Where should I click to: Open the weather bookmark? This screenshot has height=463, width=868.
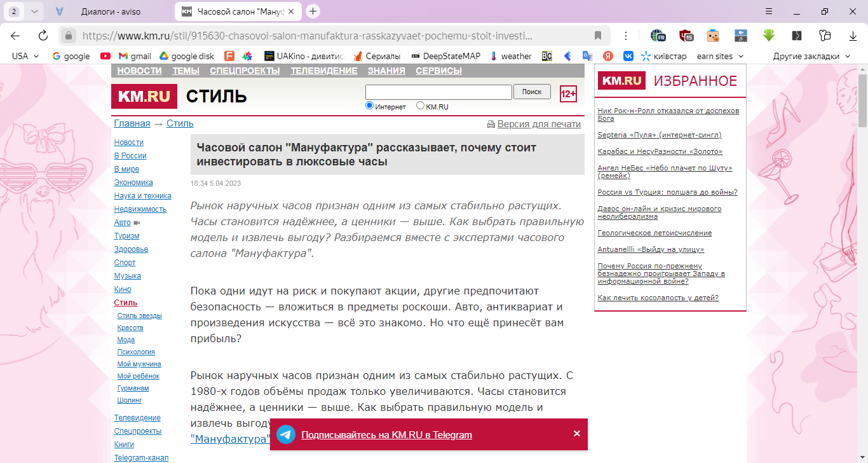coord(511,56)
